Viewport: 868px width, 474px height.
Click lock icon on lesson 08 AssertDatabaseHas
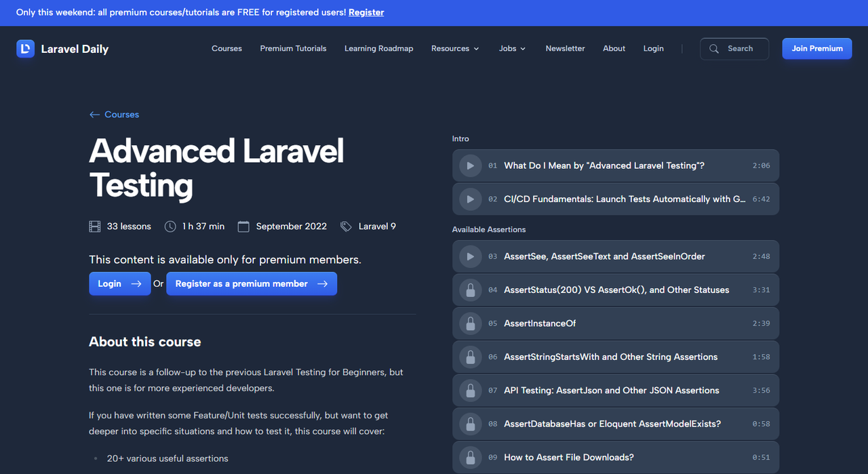[x=470, y=424]
